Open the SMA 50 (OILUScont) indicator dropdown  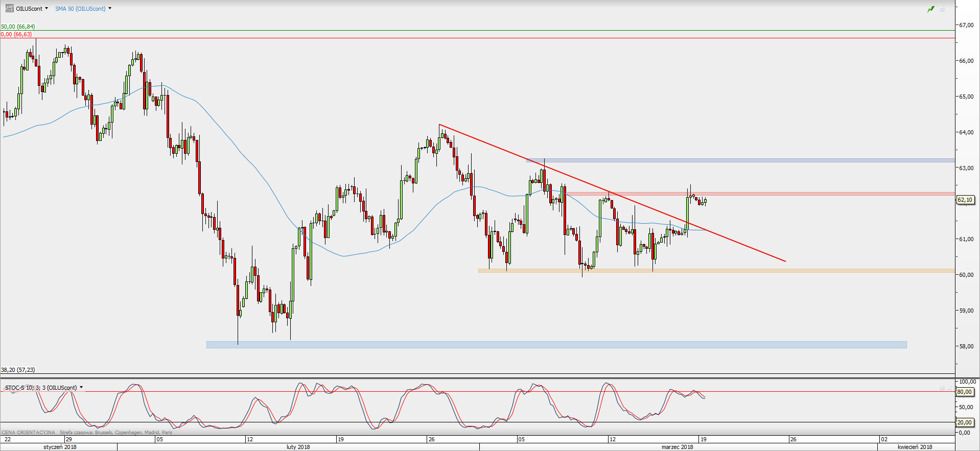click(110, 9)
